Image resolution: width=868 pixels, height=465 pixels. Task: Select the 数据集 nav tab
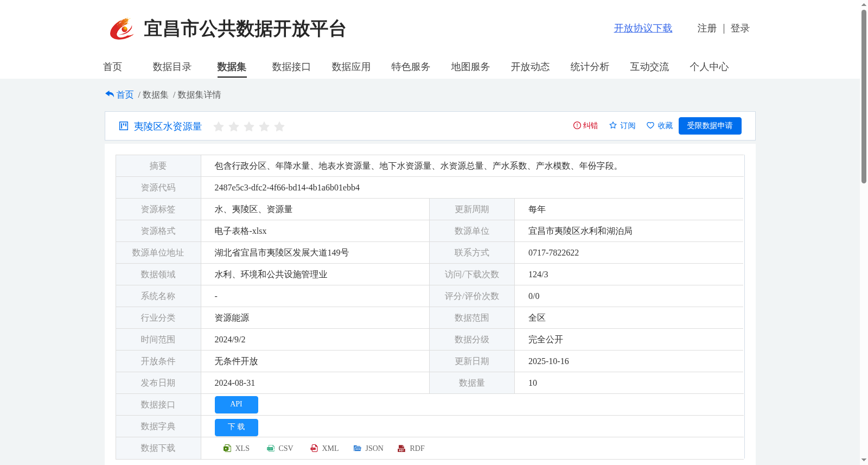point(232,67)
